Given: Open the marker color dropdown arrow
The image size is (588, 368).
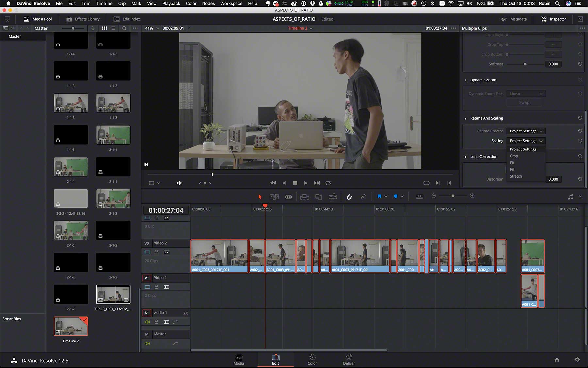Looking at the screenshot, I should click(x=402, y=196).
